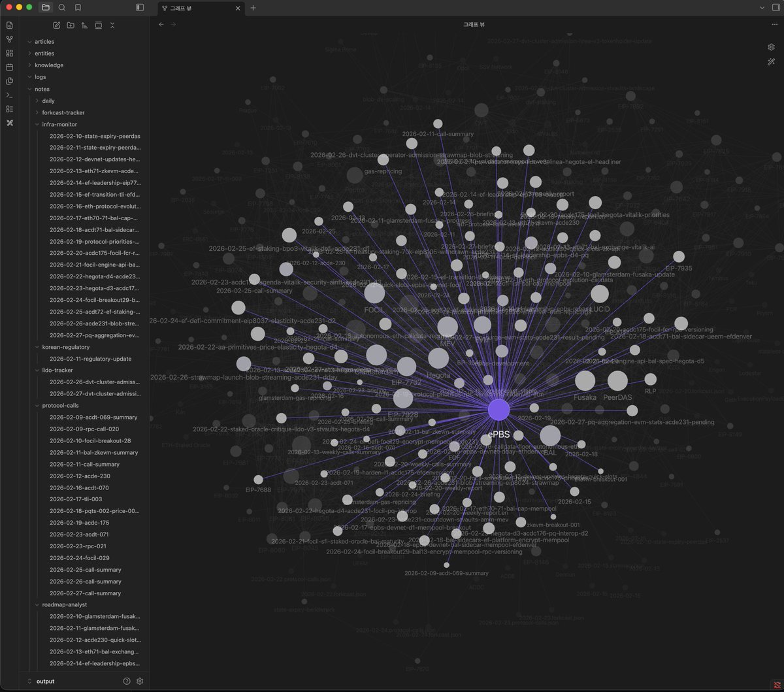The width and height of the screenshot is (784, 692).
Task: Create new canvas from ribbon
Action: pyautogui.click(x=9, y=53)
